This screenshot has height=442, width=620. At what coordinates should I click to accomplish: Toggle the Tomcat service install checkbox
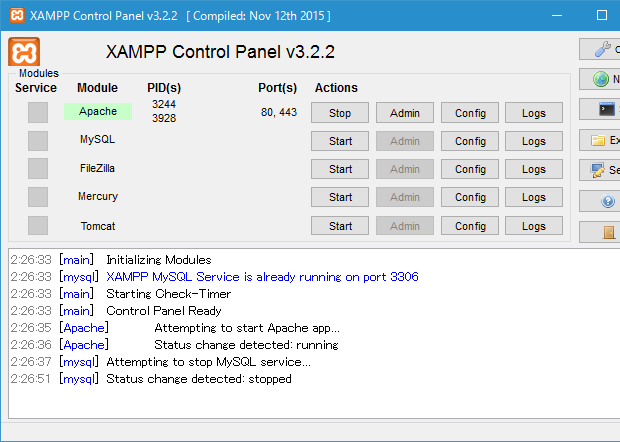click(x=38, y=225)
